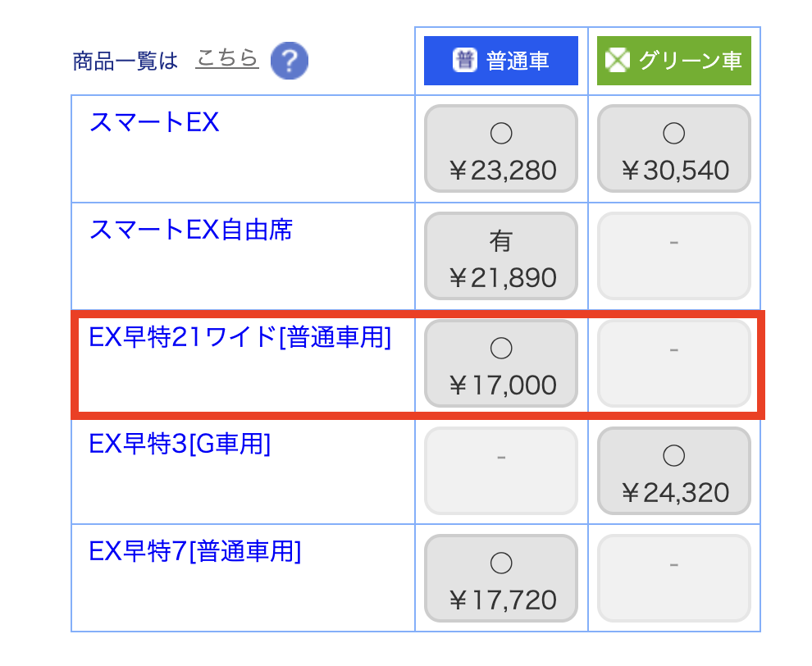This screenshot has height=666, width=812.
Task: Open the スマートEX product link
Action: pos(154,122)
